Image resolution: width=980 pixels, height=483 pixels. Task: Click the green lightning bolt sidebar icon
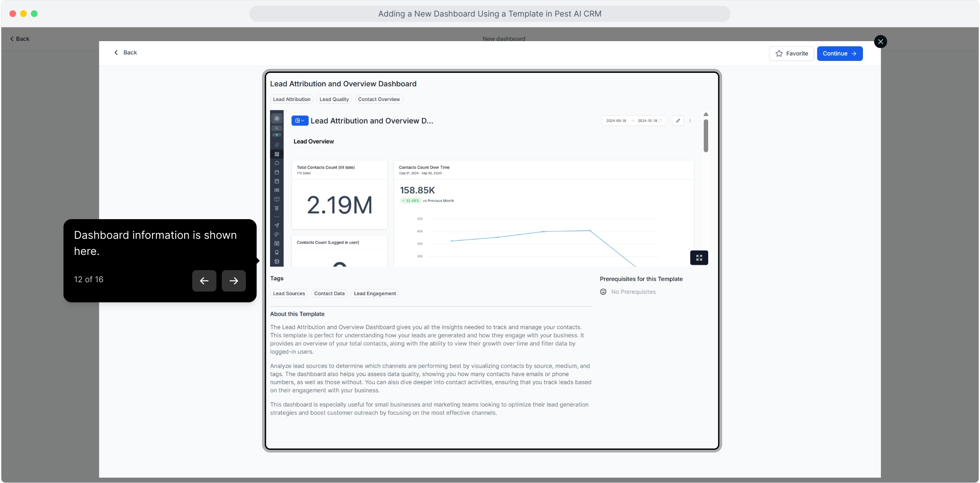pyautogui.click(x=277, y=135)
